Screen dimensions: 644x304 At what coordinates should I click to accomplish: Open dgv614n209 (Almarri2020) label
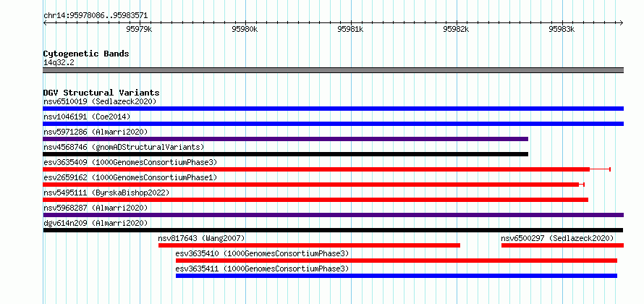pyautogui.click(x=96, y=223)
